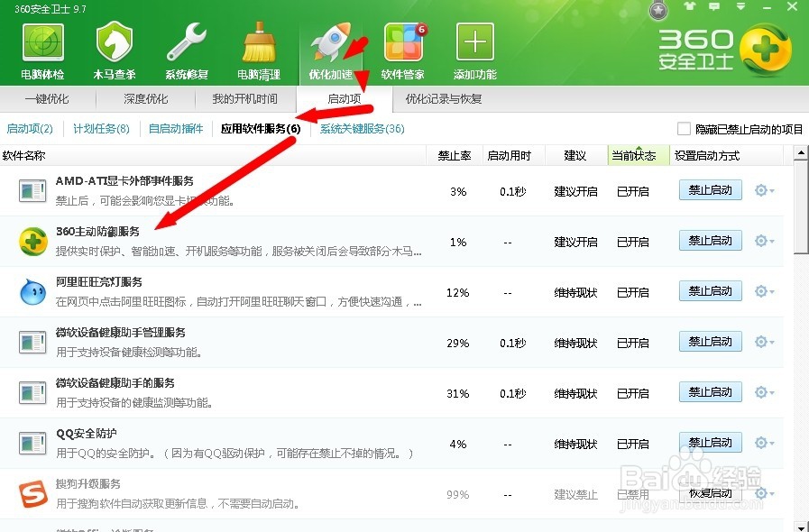Screen dimensions: 809x532
Task: Open gear dropdown for QQ安全防护 row
Action: coord(764,443)
